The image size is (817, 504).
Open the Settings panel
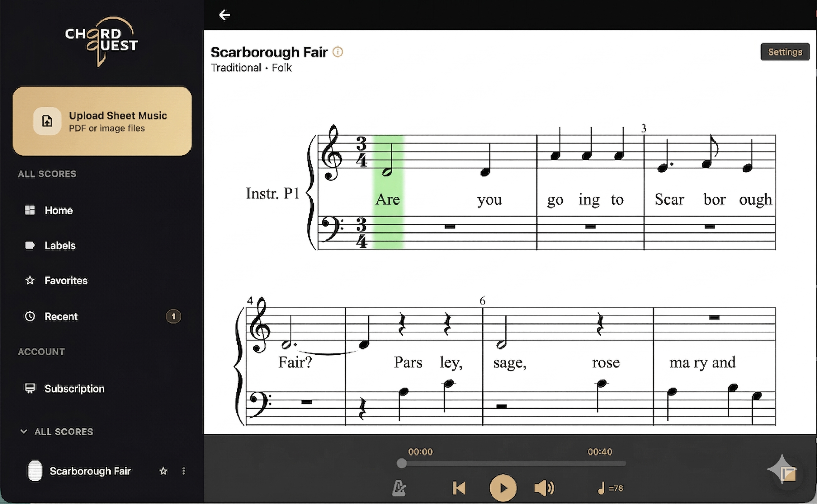point(785,52)
